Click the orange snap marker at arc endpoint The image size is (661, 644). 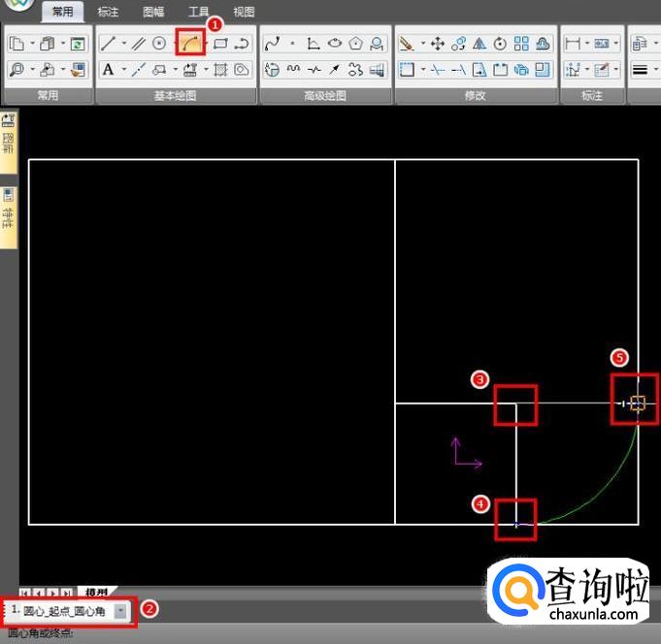click(638, 402)
